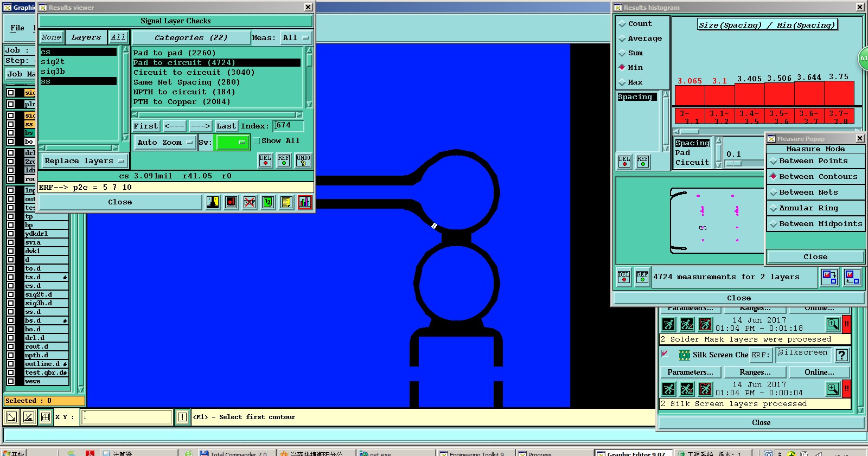Open the green Sv severity dropdown
The width and height of the screenshot is (868, 456).
pos(232,143)
